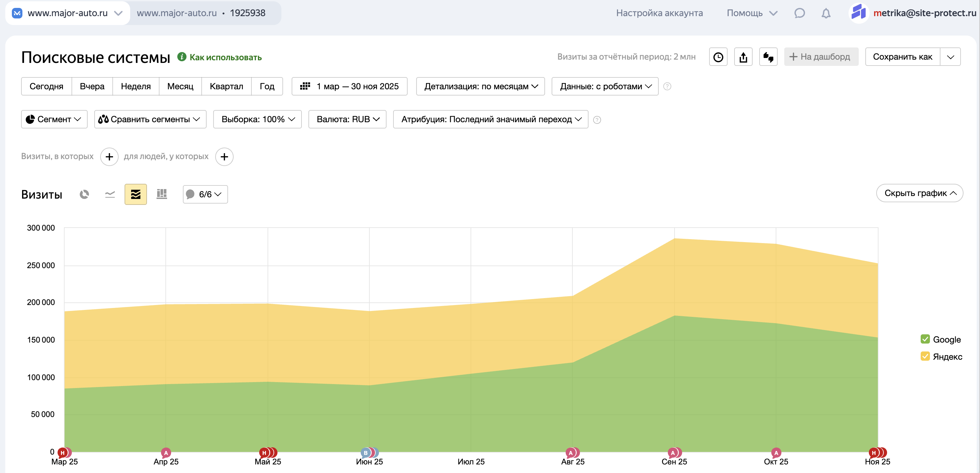
Task: Click the account avatar icon
Action: click(x=859, y=13)
